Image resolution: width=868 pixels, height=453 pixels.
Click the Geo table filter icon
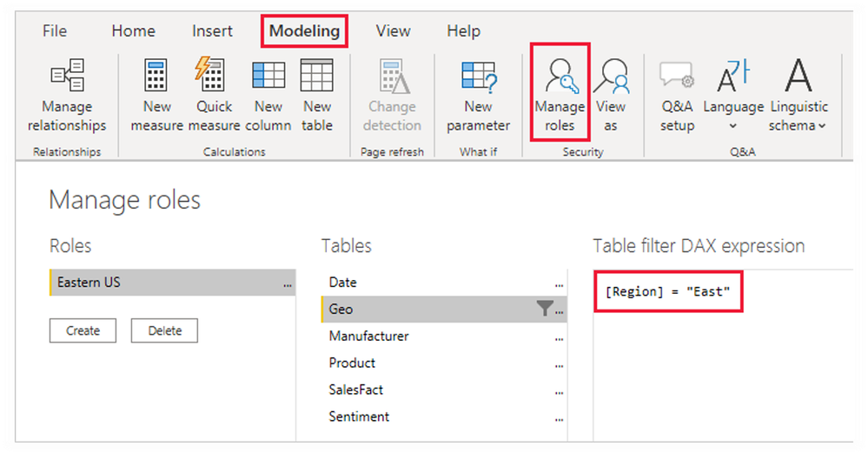click(x=544, y=309)
